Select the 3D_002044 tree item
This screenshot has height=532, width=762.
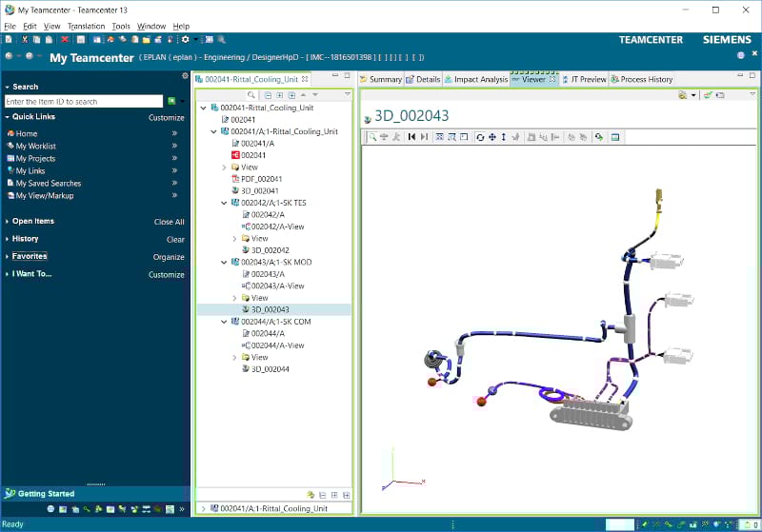(270, 369)
